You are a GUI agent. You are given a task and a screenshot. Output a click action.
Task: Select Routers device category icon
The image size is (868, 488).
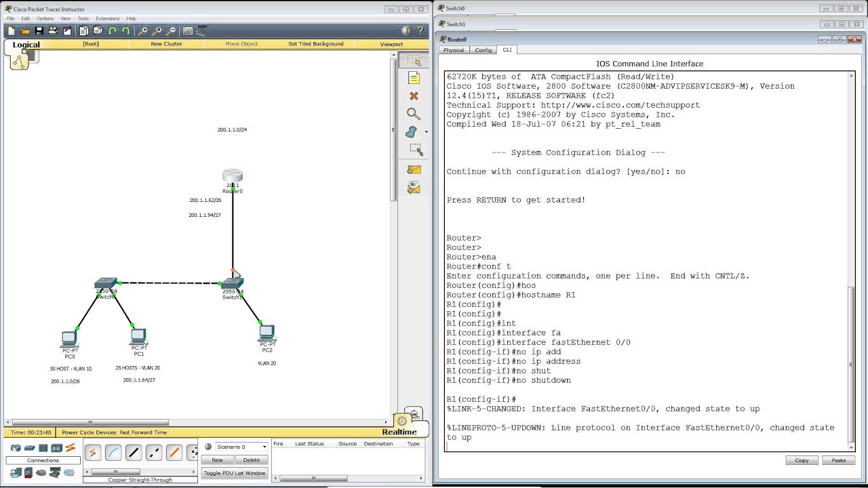(16, 448)
